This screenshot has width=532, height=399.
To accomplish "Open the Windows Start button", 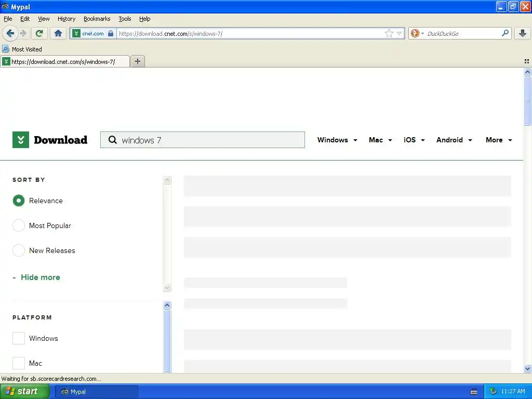I will coord(24,391).
